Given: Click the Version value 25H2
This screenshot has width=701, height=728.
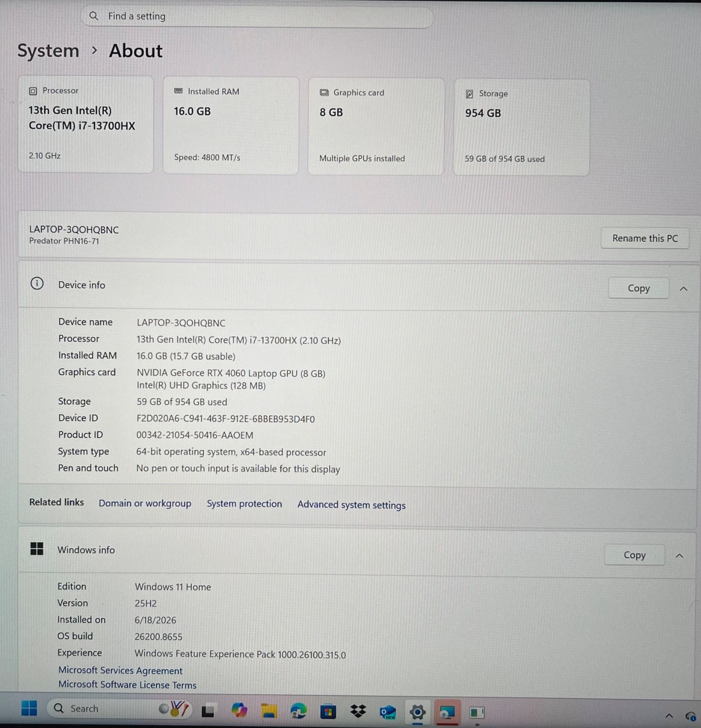Looking at the screenshot, I should [x=146, y=603].
